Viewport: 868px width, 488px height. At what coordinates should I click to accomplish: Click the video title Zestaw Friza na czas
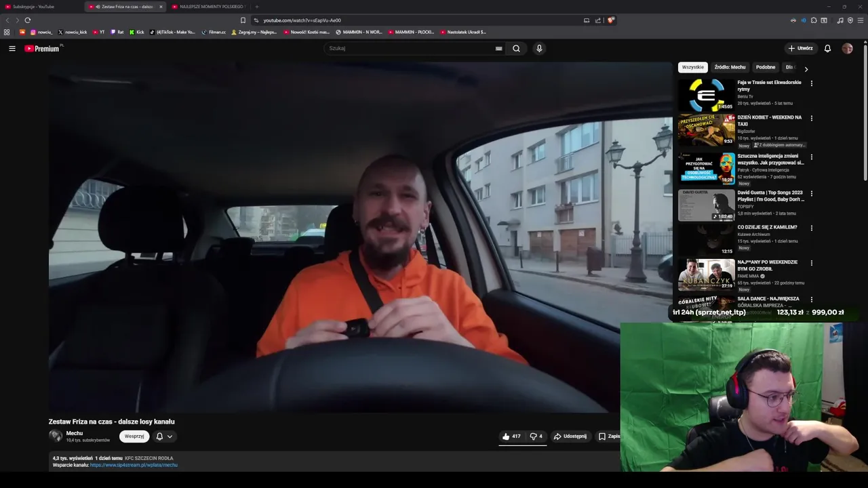[x=111, y=422]
